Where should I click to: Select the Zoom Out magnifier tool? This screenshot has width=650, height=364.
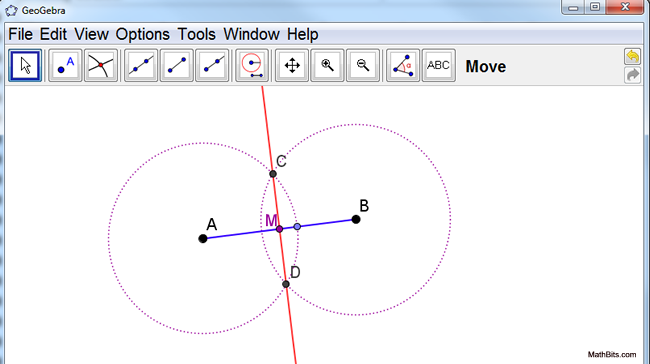pos(363,66)
